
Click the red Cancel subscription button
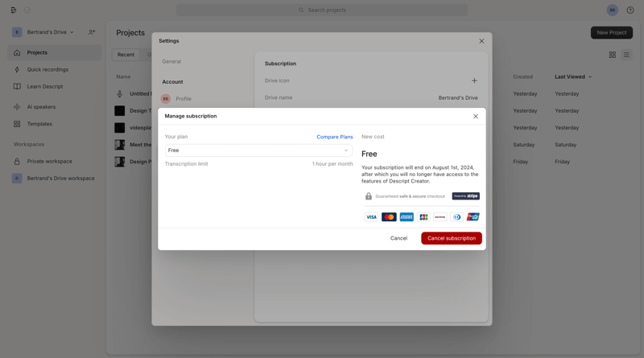[x=452, y=238]
